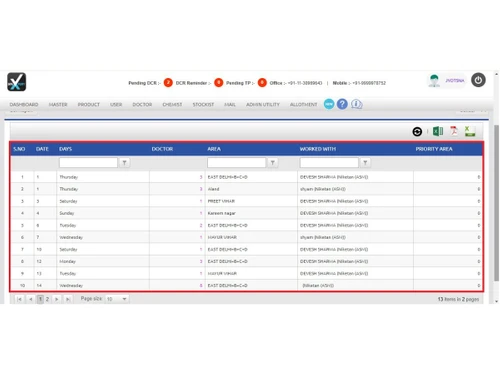
Task: Click 'Kareem nagar' area cell
Action: (x=222, y=213)
